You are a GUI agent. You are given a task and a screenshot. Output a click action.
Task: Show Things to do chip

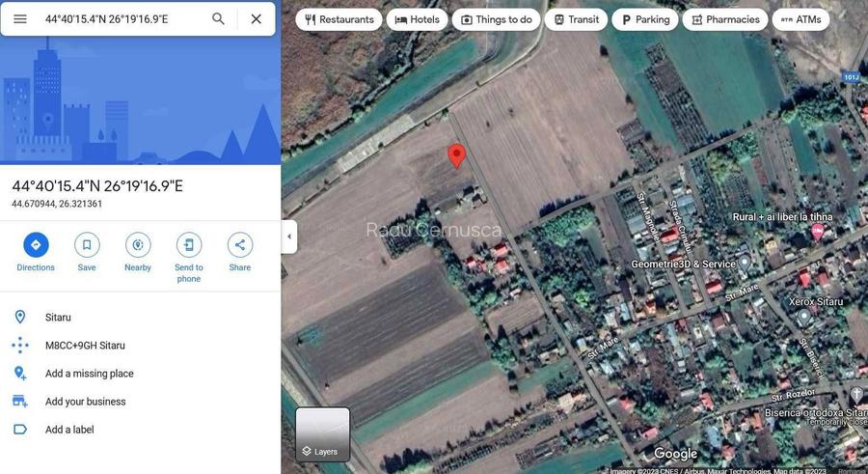coord(496,19)
